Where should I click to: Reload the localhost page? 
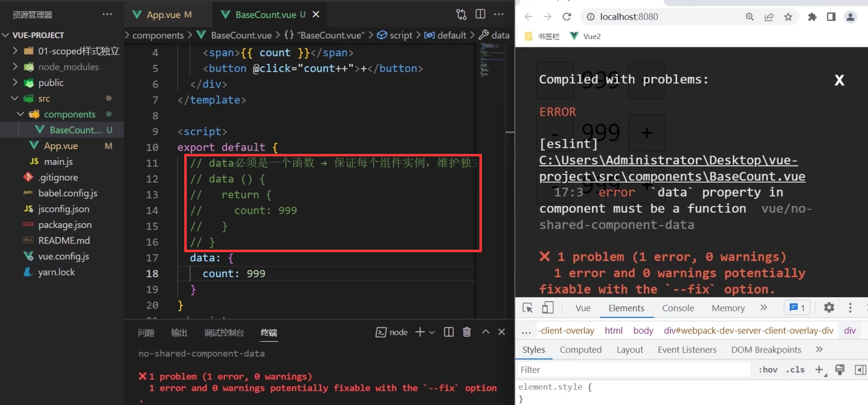tap(567, 17)
